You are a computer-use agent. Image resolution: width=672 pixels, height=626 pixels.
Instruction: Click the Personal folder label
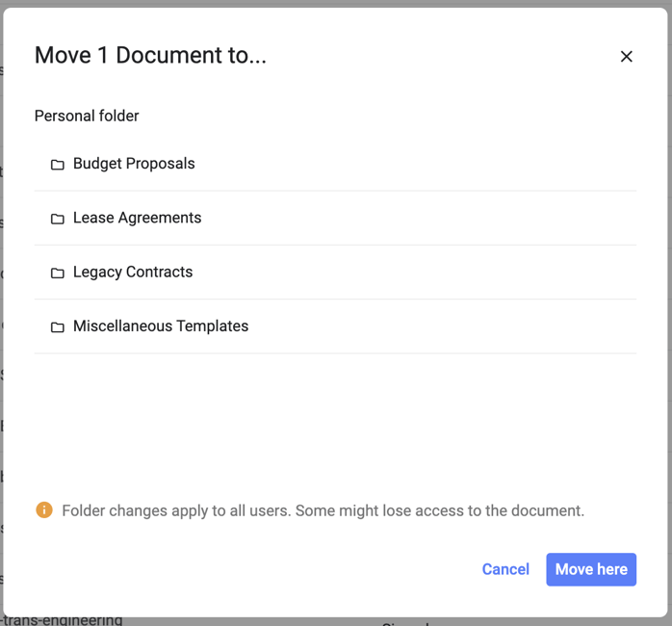coord(87,116)
